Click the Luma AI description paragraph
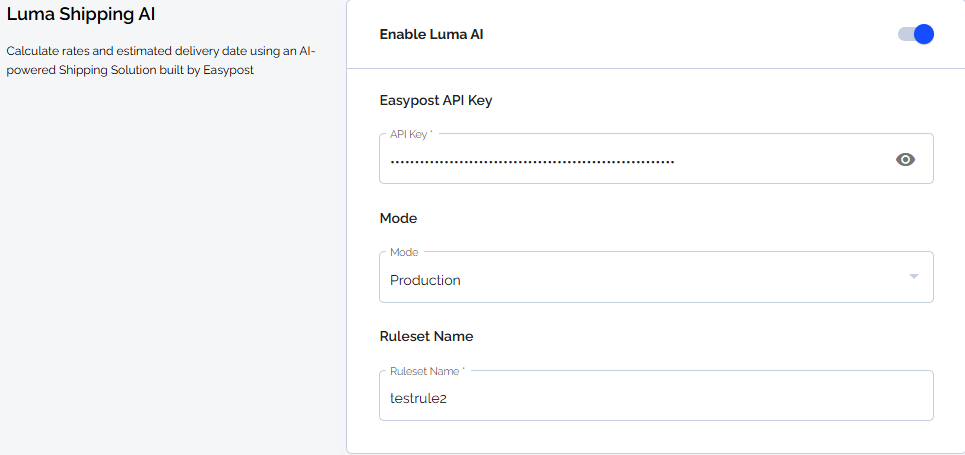This screenshot has width=965, height=455. click(161, 60)
